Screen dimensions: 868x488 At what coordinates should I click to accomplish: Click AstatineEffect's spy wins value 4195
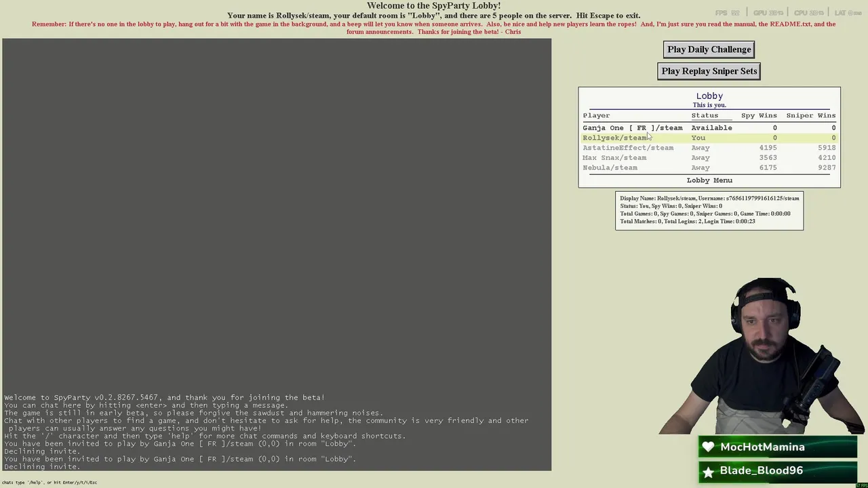(x=768, y=148)
